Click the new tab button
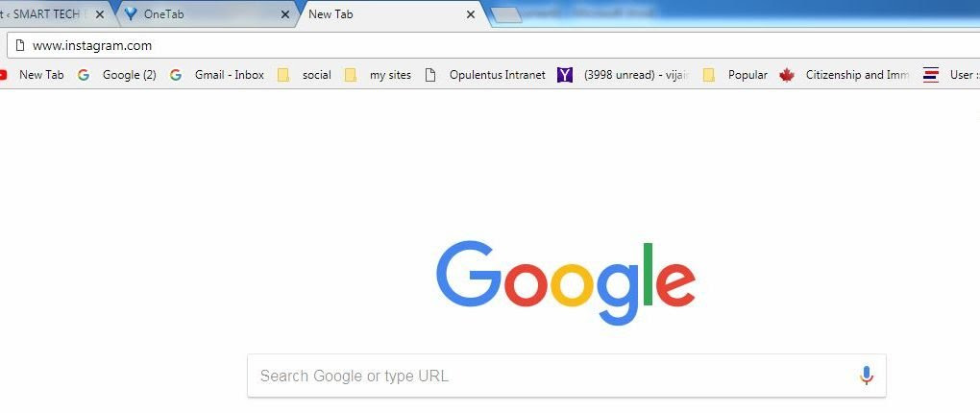The image size is (980, 413). (x=505, y=15)
